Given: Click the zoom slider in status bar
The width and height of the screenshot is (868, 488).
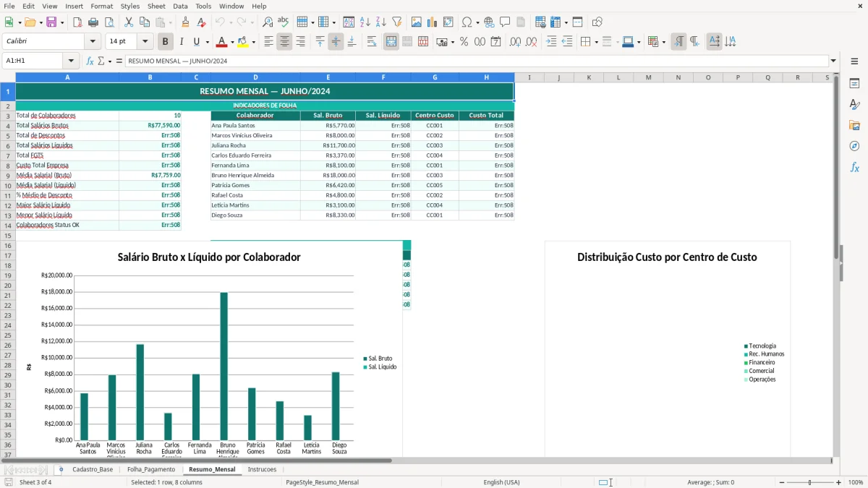Looking at the screenshot, I should tap(809, 482).
